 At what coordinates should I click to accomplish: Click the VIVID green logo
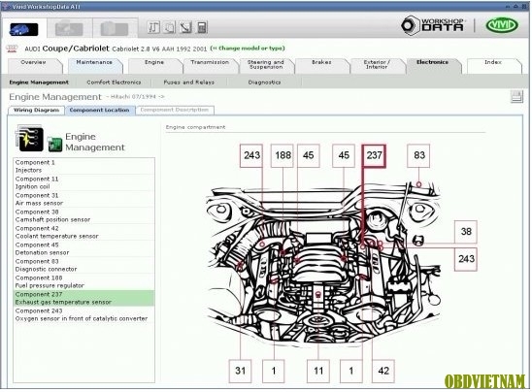(x=502, y=25)
